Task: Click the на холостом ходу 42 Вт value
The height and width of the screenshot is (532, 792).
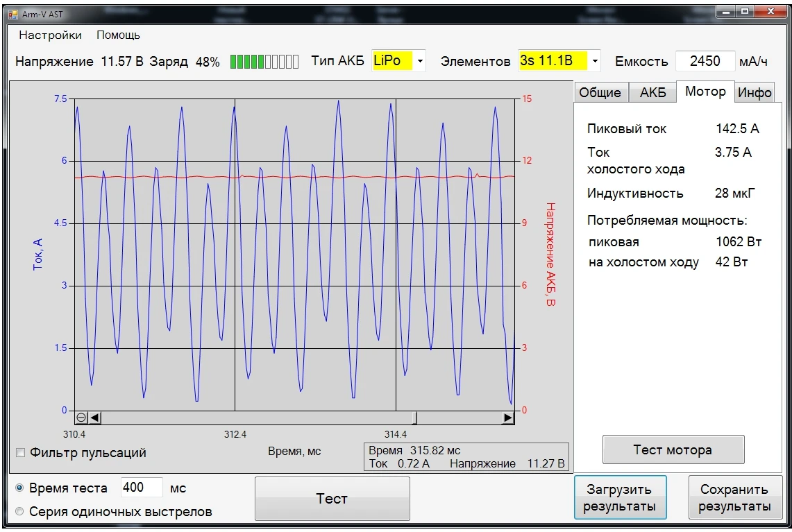Action: pos(732,262)
